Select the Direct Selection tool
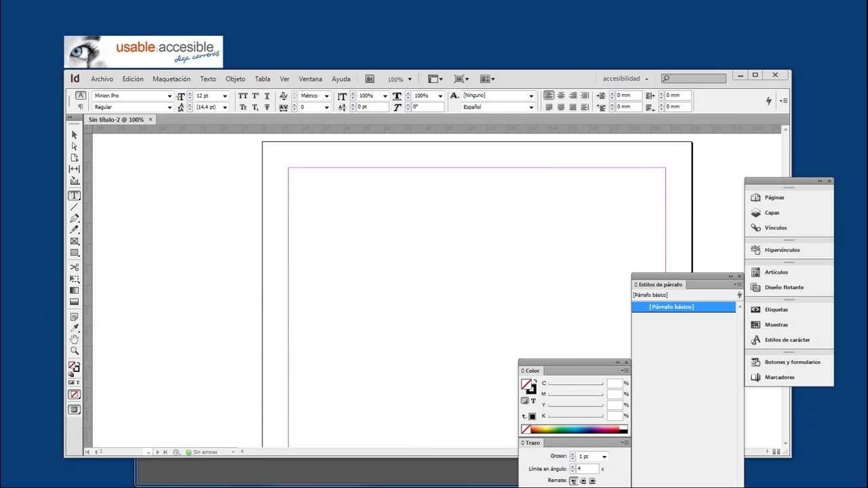The image size is (868, 488). [x=75, y=146]
